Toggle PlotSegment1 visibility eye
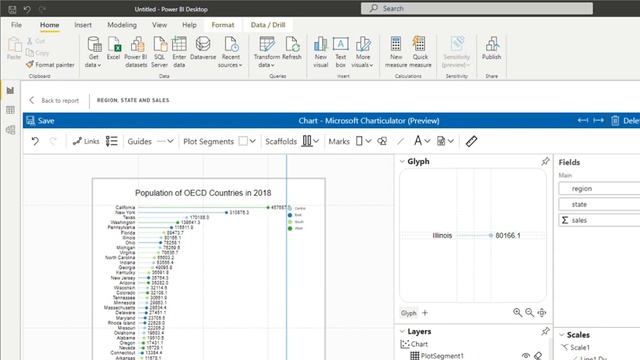 tap(526, 356)
